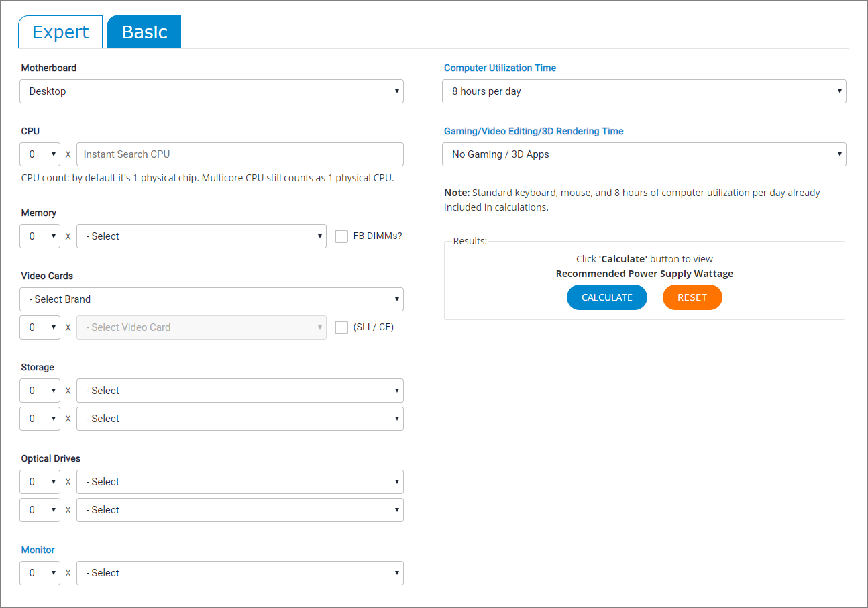This screenshot has width=868, height=608.
Task: Click the disabled Select Video Card dropdown
Action: pos(201,327)
